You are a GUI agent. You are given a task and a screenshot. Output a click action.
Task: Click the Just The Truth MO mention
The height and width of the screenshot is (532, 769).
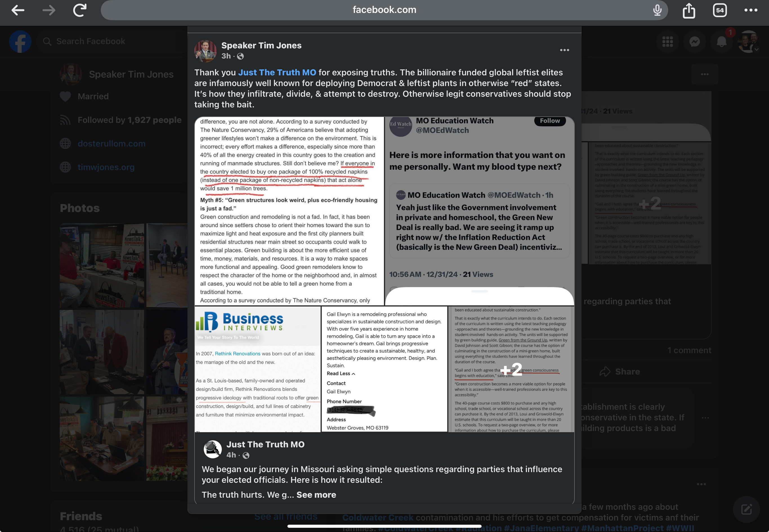pos(277,72)
